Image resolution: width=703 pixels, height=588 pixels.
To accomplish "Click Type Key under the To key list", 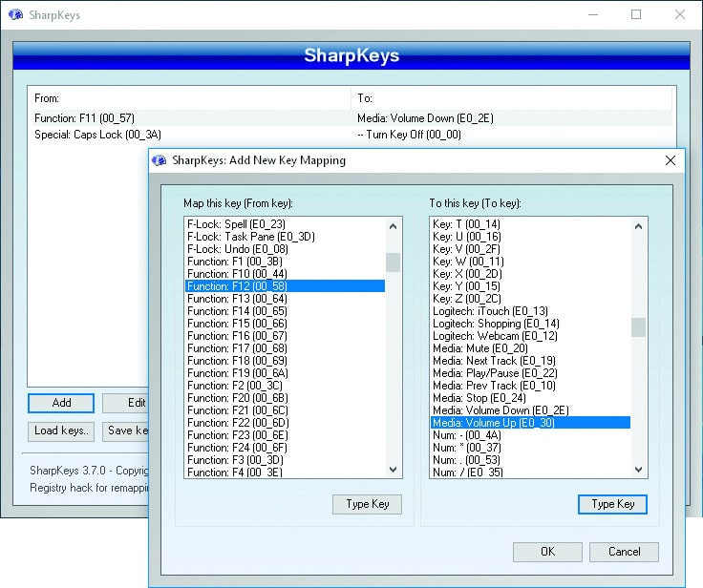I will 612,504.
